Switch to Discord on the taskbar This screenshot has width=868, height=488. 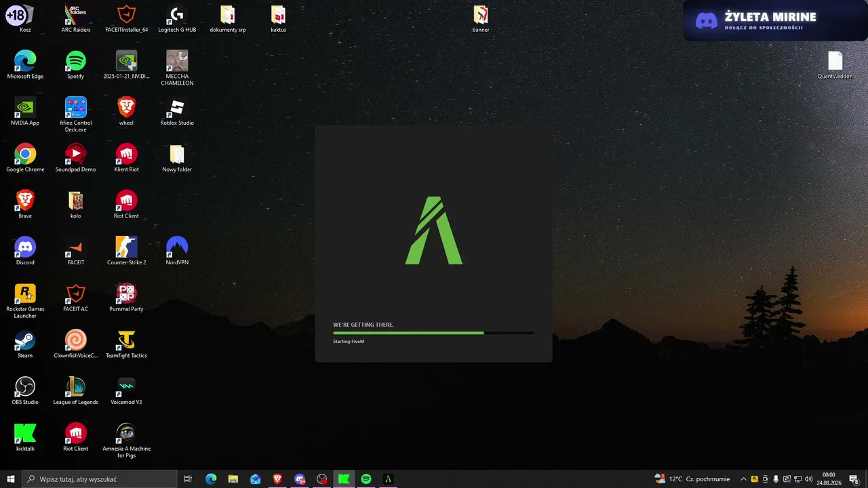(300, 479)
